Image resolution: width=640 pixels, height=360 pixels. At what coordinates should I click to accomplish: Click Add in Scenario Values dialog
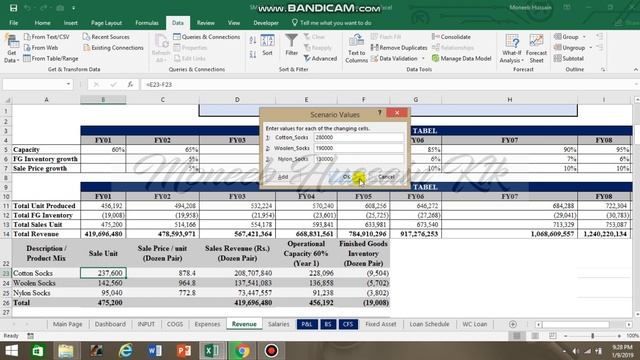[283, 177]
